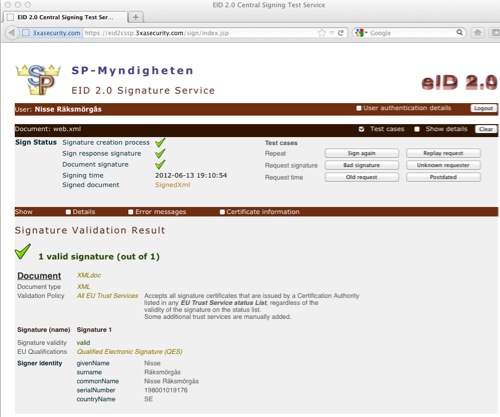Screen dimensions: 500x417
Task: Click the Postdated button
Action: pyautogui.click(x=443, y=177)
